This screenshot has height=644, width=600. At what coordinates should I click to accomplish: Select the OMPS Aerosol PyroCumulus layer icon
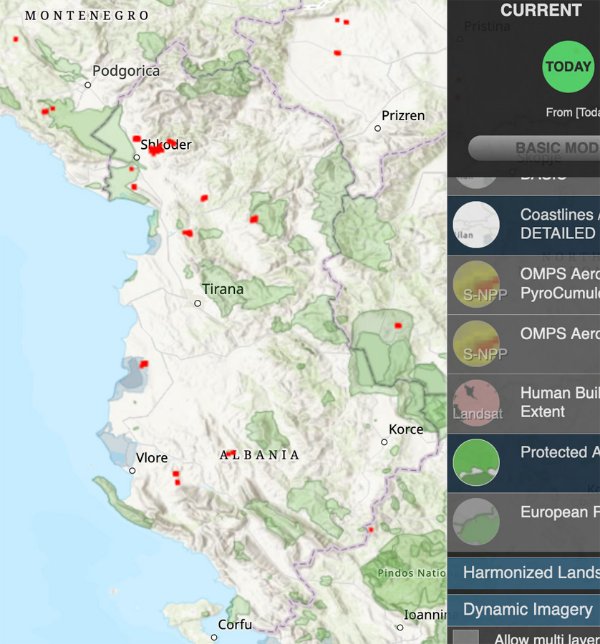tap(476, 284)
